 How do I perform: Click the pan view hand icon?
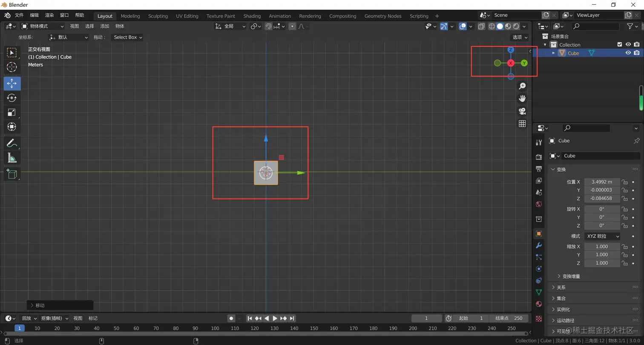(x=522, y=99)
